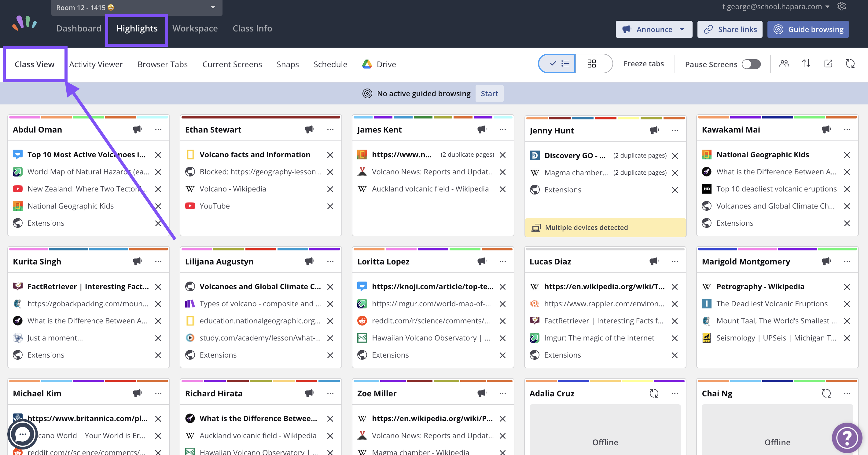Close James Kent's Auckland volcanic field tab

pyautogui.click(x=502, y=189)
